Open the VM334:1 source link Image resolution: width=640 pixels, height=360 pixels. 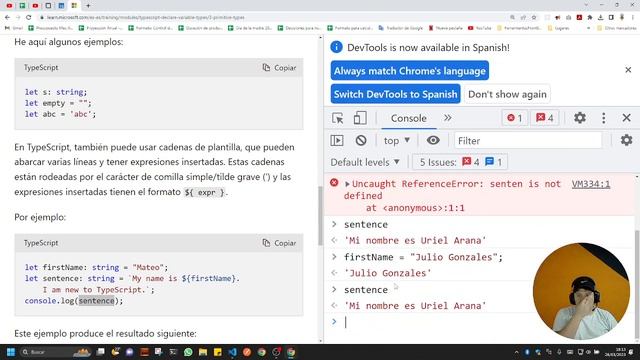coord(591,184)
